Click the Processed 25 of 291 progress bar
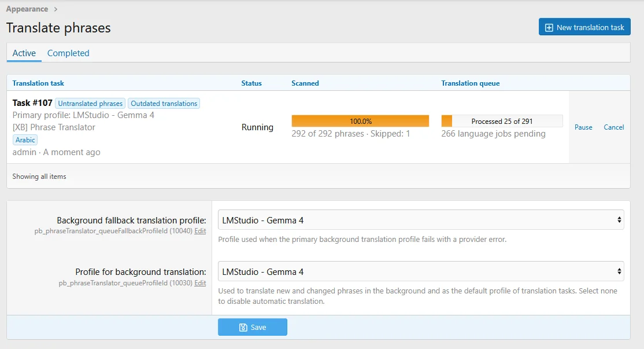This screenshot has width=644, height=349. click(502, 121)
